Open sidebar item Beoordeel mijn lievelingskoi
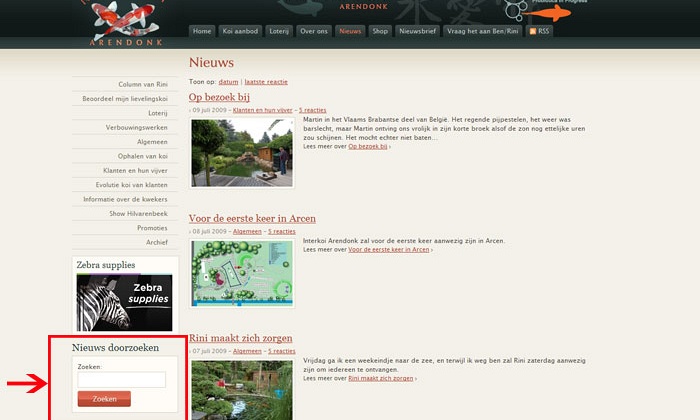This screenshot has width=700, height=420. [125, 99]
